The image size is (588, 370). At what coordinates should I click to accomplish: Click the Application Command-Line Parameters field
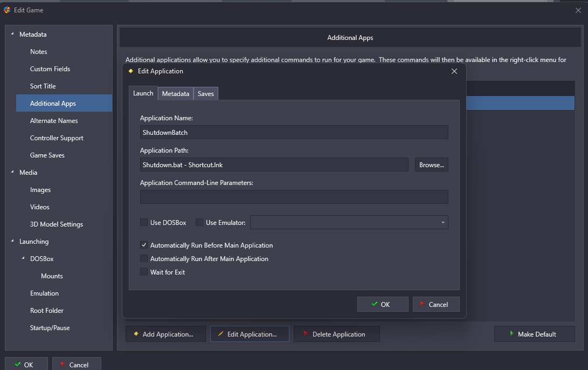(x=294, y=197)
